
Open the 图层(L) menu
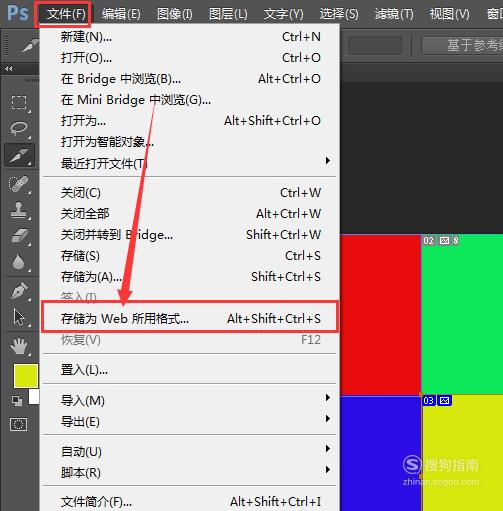point(228,14)
